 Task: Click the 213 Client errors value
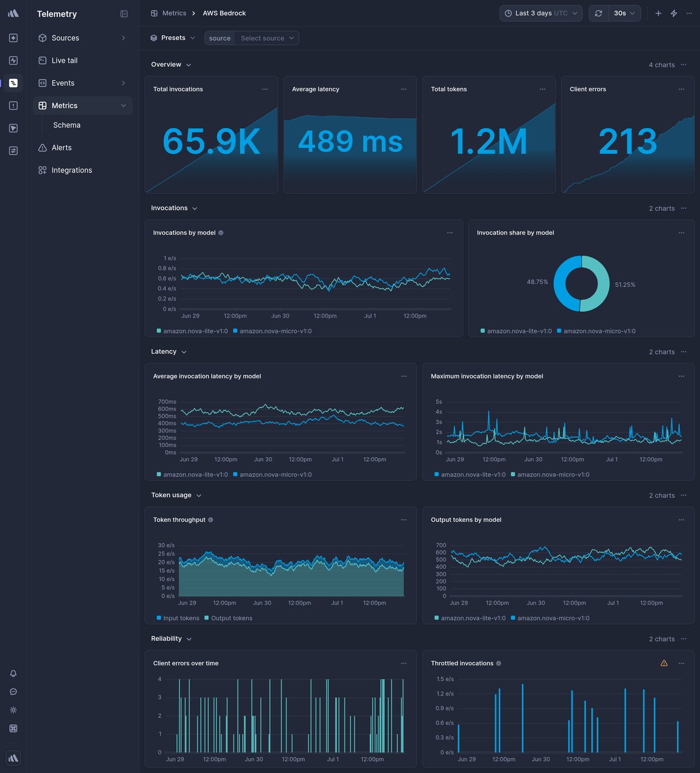pos(627,141)
